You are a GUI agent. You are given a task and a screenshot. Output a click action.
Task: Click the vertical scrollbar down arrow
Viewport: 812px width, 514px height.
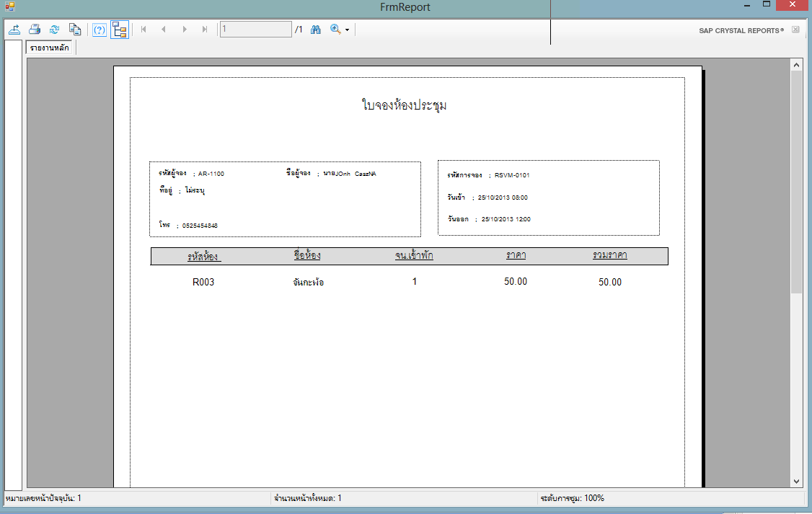coord(797,481)
